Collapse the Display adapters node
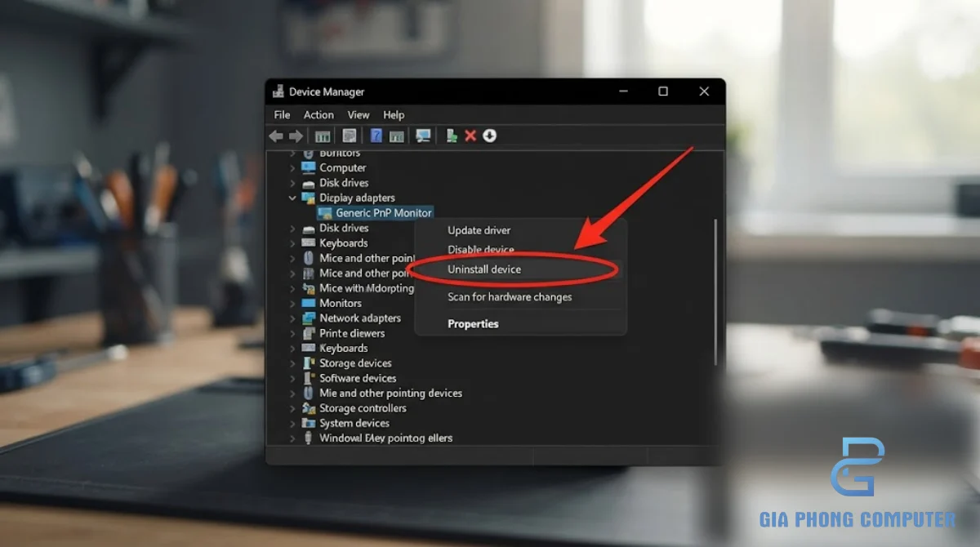The height and width of the screenshot is (547, 980). [x=293, y=198]
